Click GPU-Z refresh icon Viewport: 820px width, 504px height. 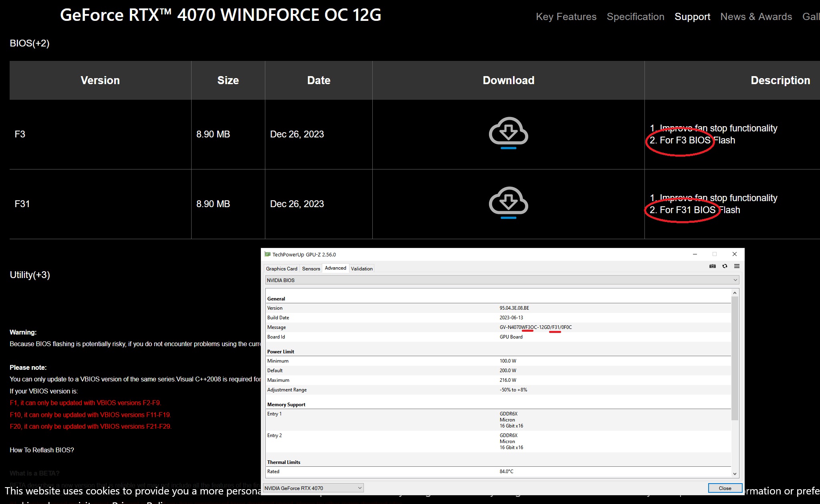click(x=725, y=266)
